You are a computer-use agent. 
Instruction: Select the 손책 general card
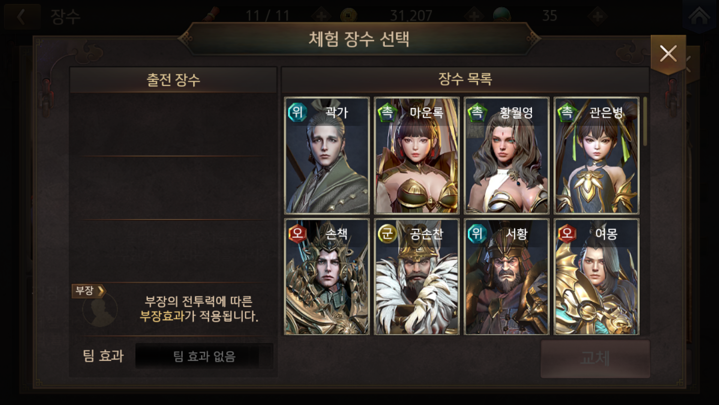pos(326,277)
